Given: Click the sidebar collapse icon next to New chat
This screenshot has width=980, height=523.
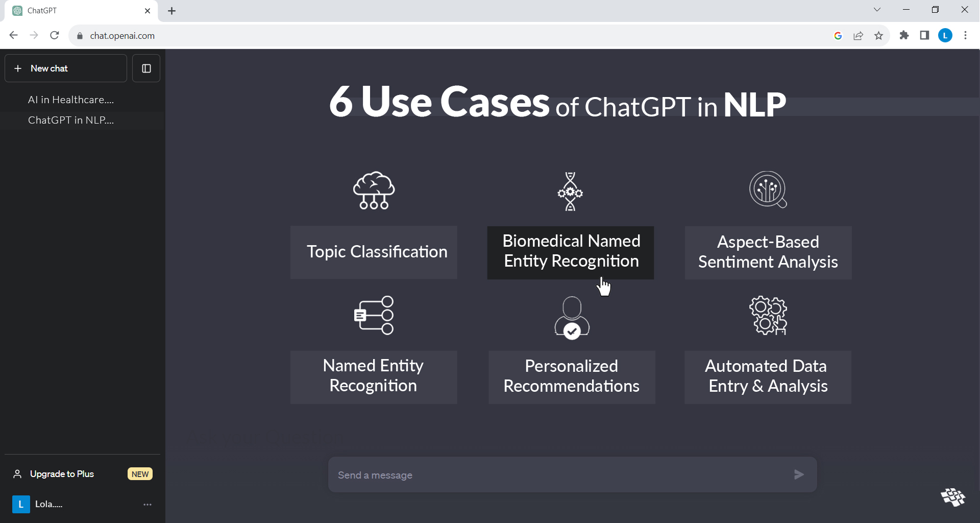Looking at the screenshot, I should [146, 68].
